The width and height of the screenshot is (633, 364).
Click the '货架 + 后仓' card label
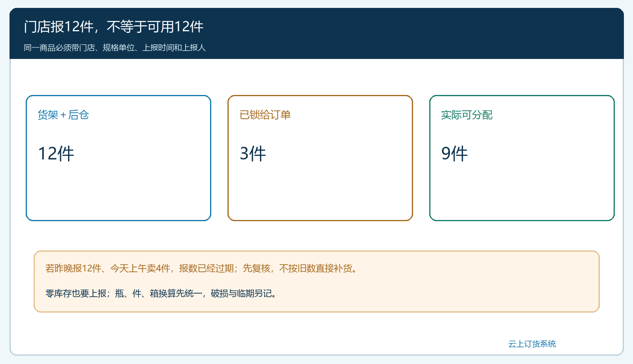[63, 115]
